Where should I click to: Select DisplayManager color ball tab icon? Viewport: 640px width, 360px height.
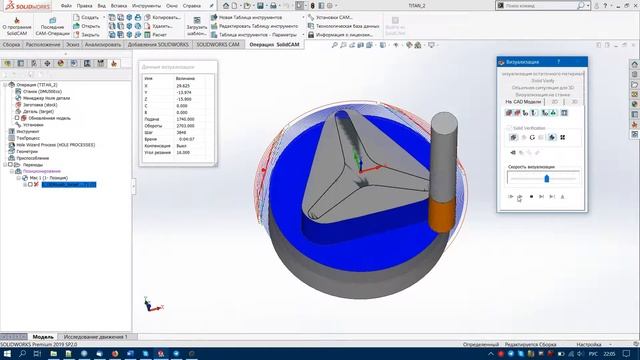(60, 63)
